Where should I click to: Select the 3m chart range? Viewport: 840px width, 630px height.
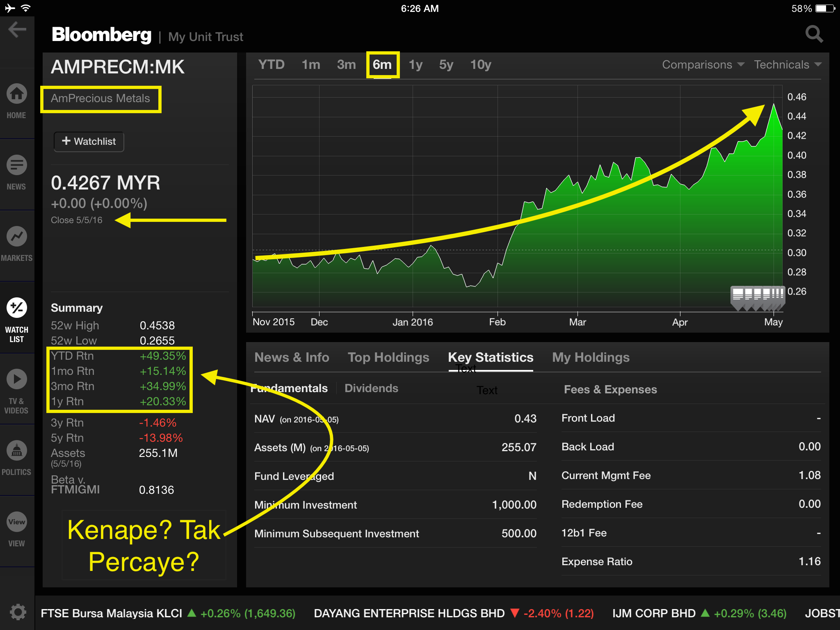pyautogui.click(x=346, y=65)
